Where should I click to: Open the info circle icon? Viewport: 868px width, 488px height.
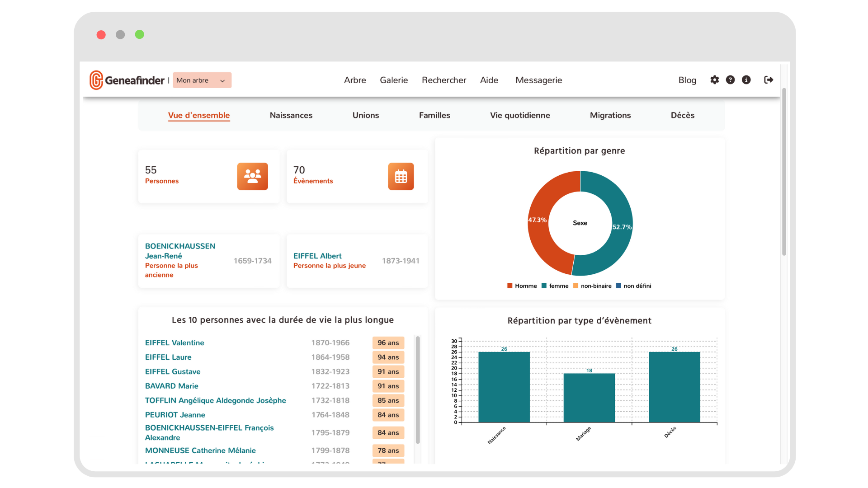(746, 80)
